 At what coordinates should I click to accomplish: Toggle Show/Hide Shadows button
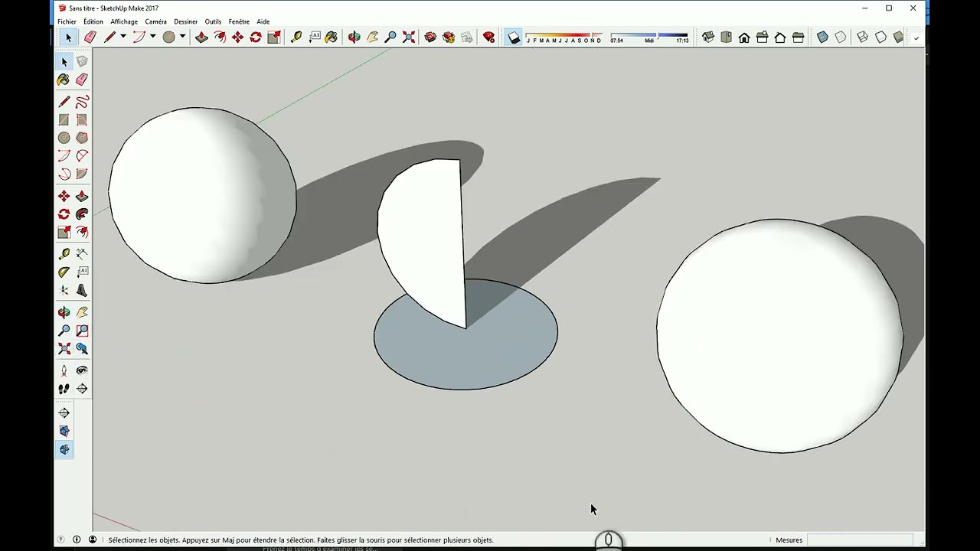514,37
